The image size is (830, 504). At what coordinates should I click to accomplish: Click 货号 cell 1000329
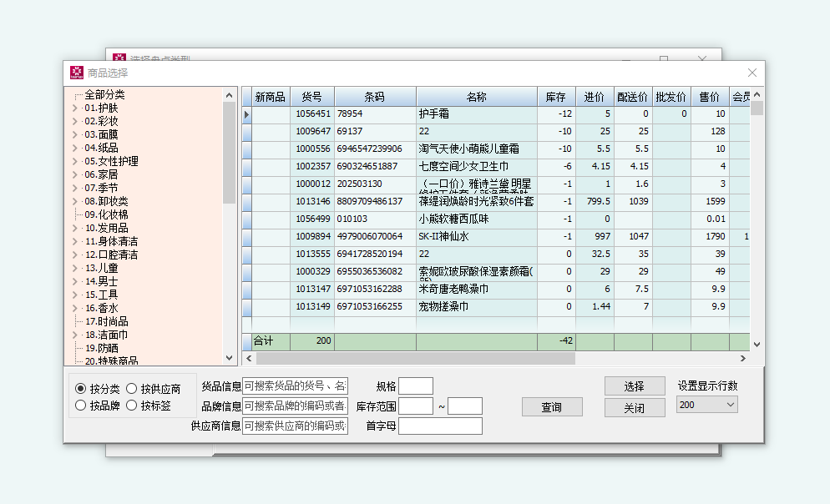click(x=312, y=271)
